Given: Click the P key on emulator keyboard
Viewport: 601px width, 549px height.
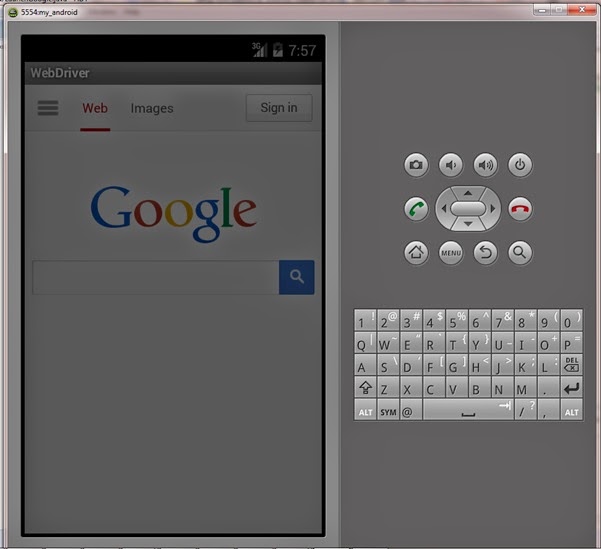Looking at the screenshot, I should [571, 342].
